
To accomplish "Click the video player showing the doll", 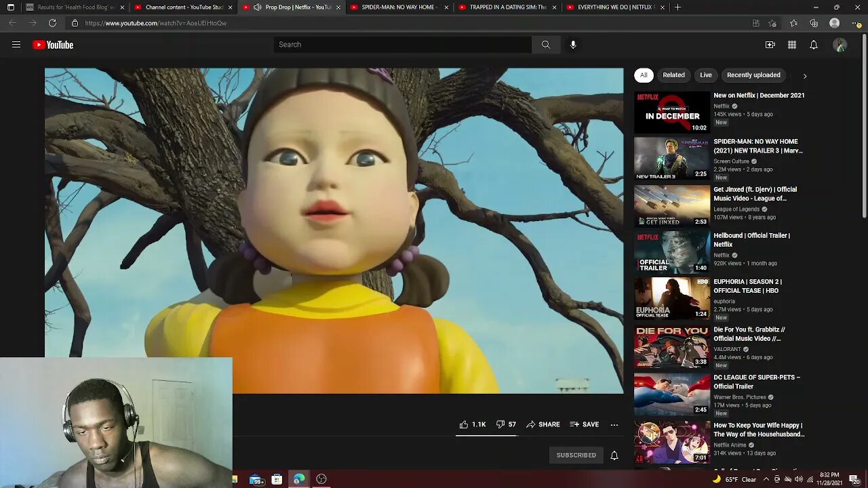I will coord(334,230).
